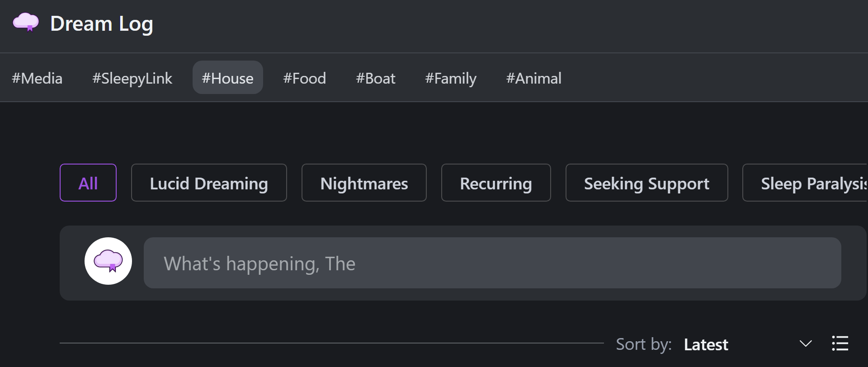This screenshot has height=367, width=868.
Task: Click the Dream Log cloud logo icon
Action: pyautogui.click(x=26, y=22)
